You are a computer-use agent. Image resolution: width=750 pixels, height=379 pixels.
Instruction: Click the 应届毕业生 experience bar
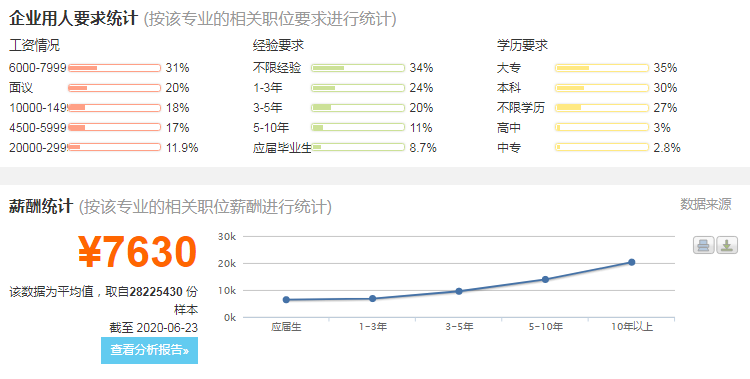click(x=358, y=147)
